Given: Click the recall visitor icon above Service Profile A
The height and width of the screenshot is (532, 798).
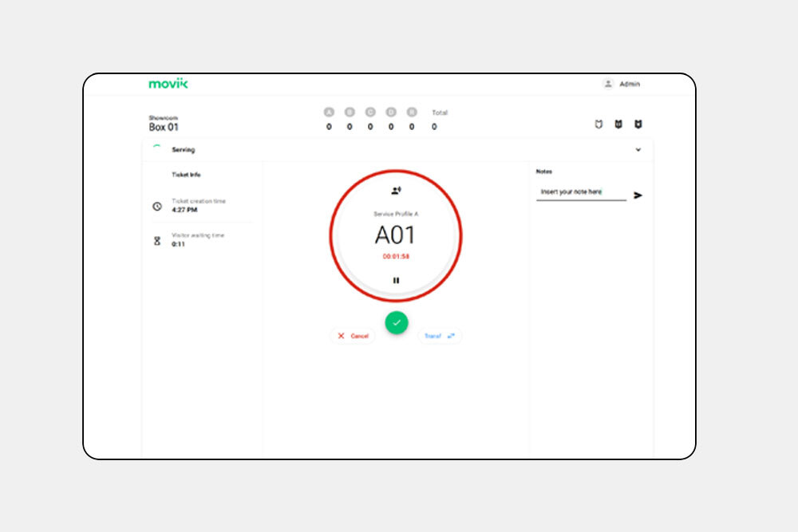Looking at the screenshot, I should tap(396, 191).
